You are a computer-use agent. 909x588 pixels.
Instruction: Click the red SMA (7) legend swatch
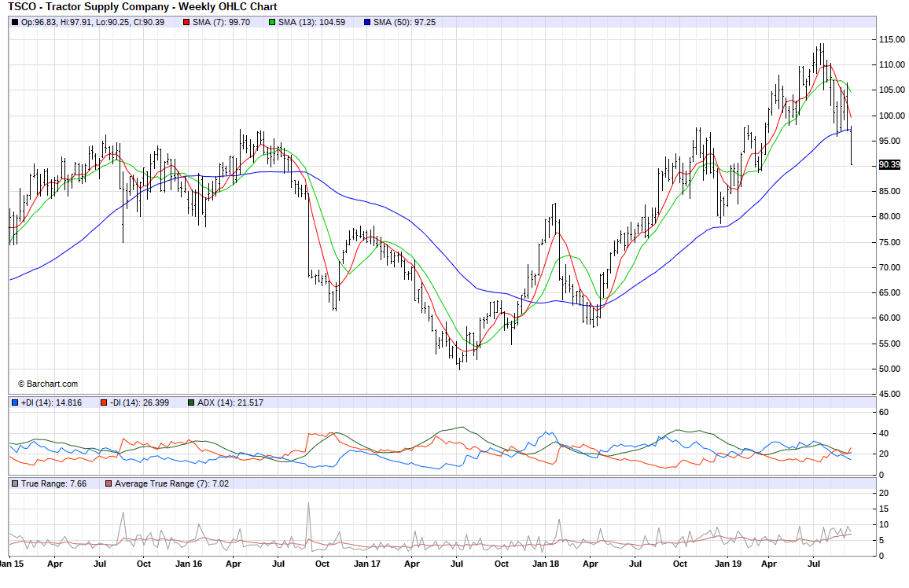pyautogui.click(x=186, y=22)
